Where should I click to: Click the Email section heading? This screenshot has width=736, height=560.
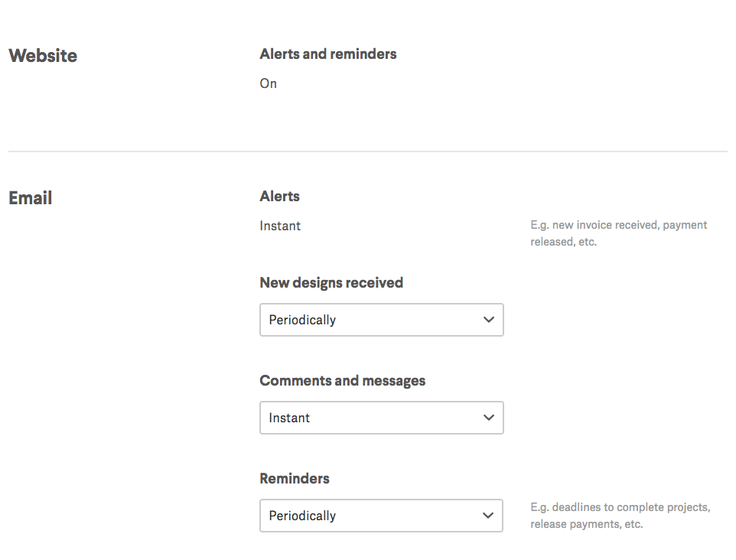[x=31, y=198]
